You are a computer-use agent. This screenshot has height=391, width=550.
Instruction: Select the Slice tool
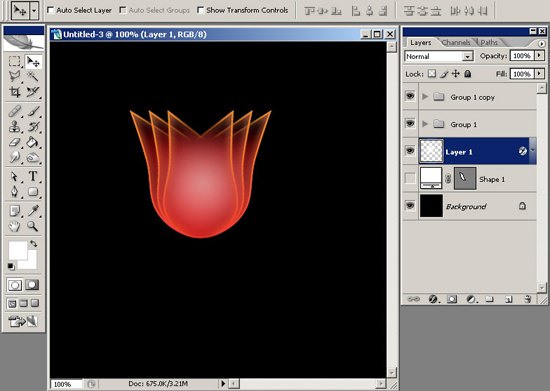[x=33, y=92]
